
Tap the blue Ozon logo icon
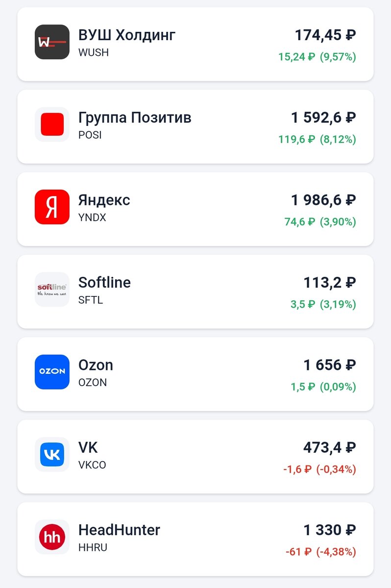(x=52, y=371)
